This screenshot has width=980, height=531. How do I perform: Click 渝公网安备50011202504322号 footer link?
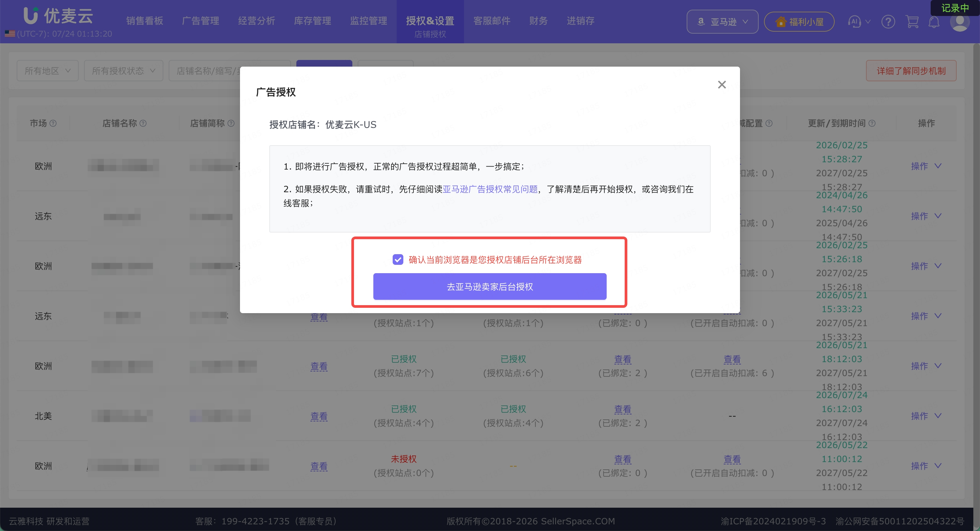(x=900, y=521)
